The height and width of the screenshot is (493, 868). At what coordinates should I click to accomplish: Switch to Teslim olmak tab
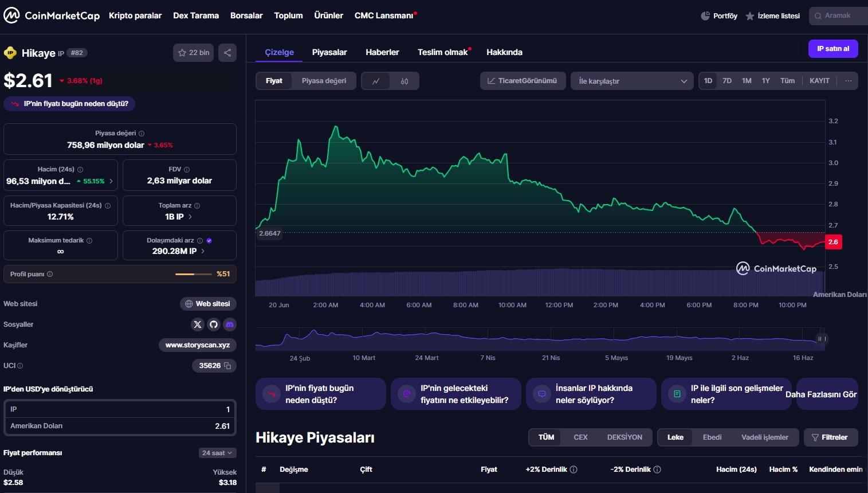[443, 52]
